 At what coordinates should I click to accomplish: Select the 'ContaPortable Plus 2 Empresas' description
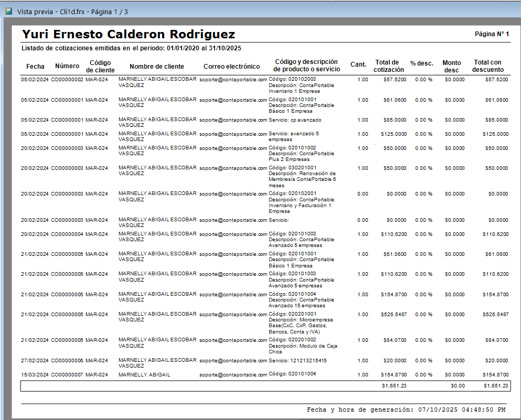pos(301,156)
